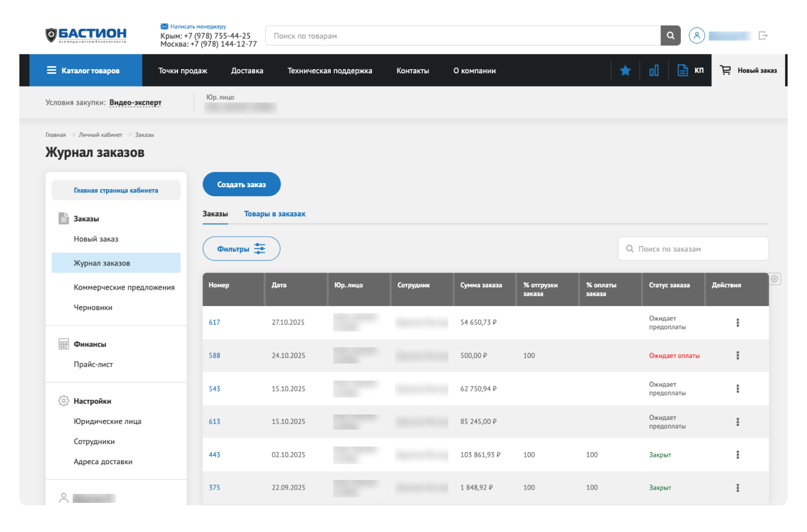Click the favorites star icon
The height and width of the screenshot is (532, 807).
(x=625, y=71)
